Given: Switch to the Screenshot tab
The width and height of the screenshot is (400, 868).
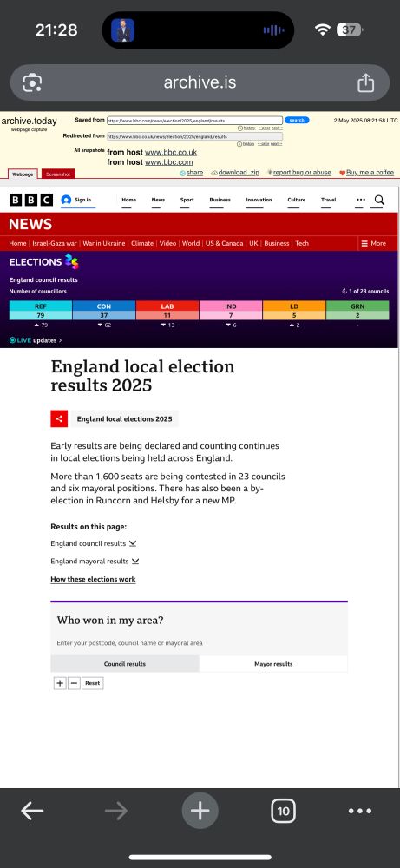Looking at the screenshot, I should pos(58,174).
